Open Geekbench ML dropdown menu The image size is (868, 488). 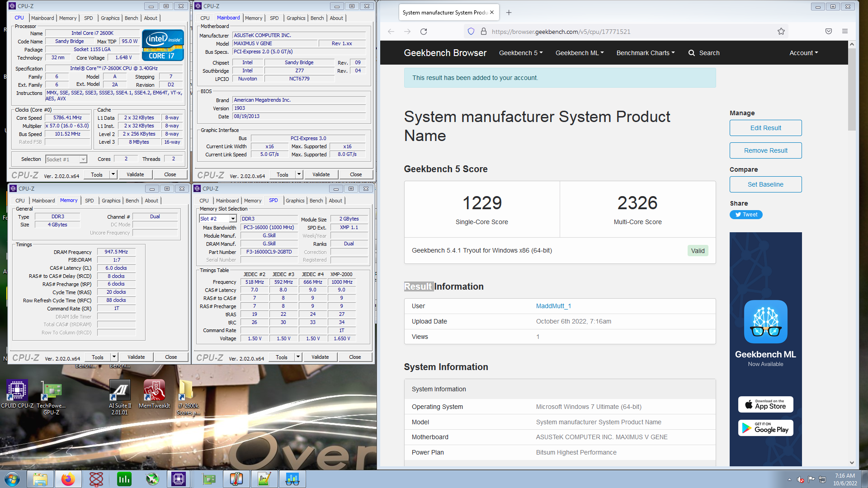[x=580, y=53]
